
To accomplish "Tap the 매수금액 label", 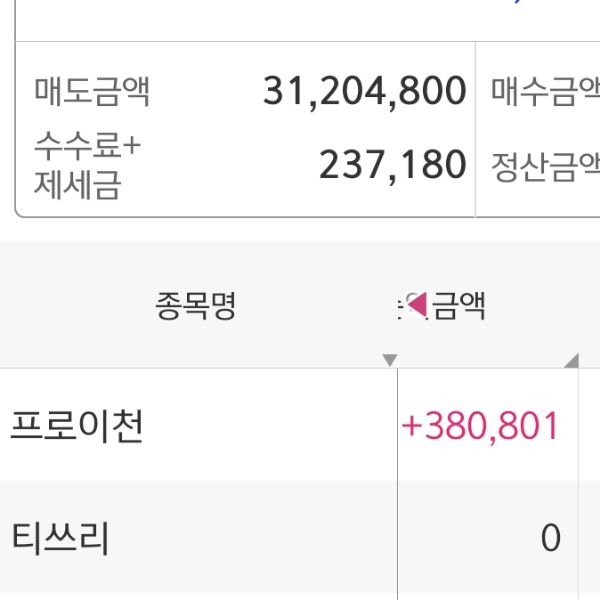I will (545, 92).
